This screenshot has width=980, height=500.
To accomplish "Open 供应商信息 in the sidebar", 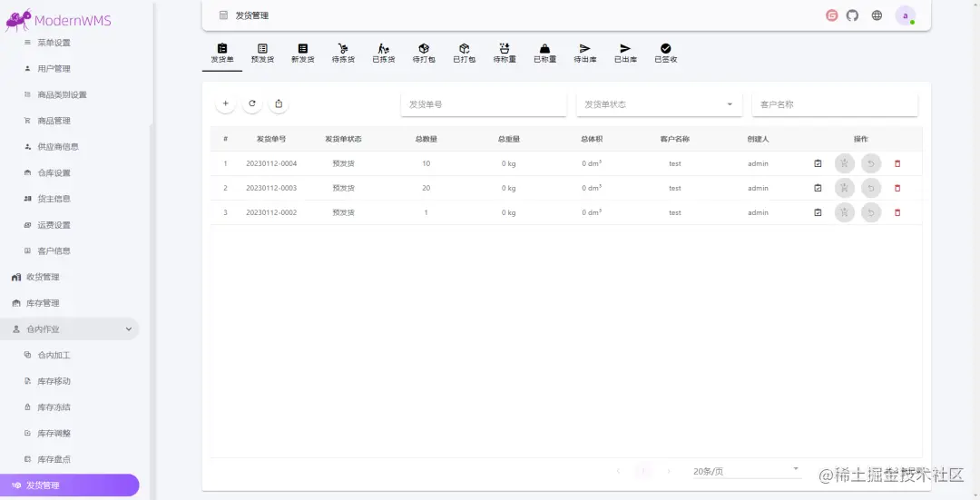I will coord(58,147).
